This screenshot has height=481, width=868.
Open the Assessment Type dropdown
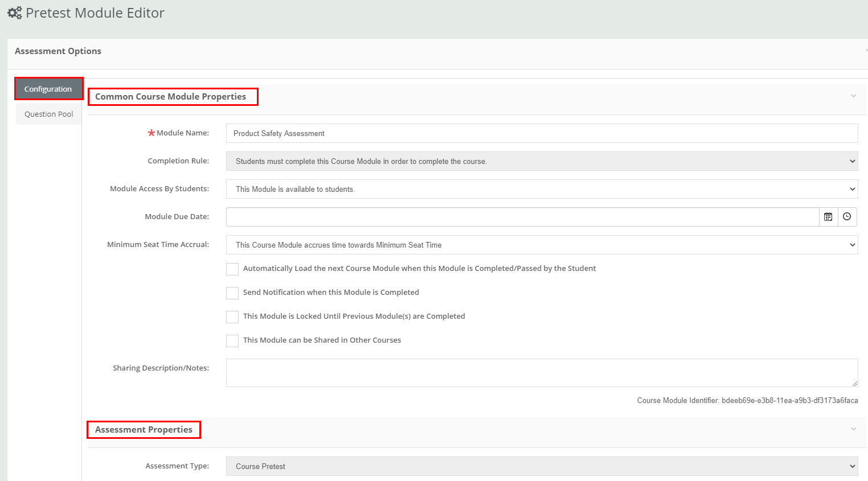pyautogui.click(x=541, y=466)
